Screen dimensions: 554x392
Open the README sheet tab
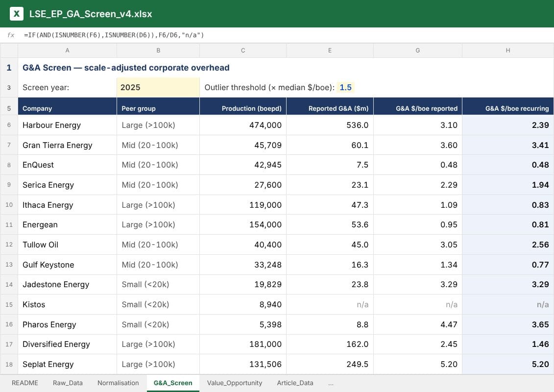click(24, 383)
